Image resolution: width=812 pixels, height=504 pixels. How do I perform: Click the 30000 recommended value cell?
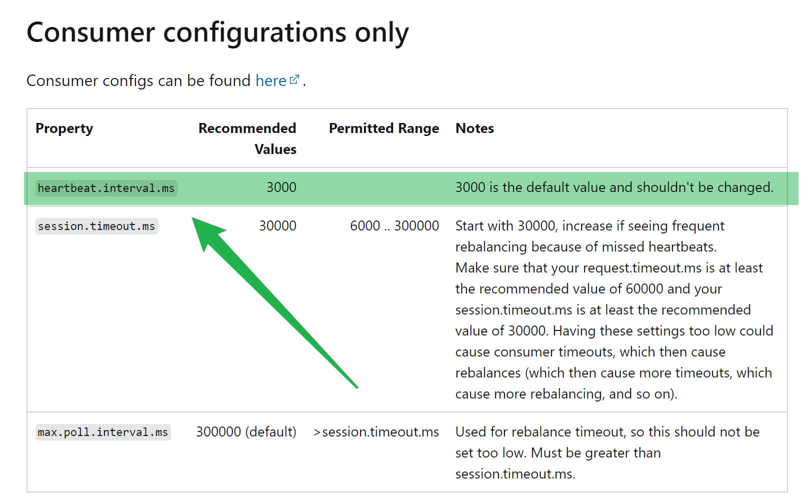click(277, 226)
